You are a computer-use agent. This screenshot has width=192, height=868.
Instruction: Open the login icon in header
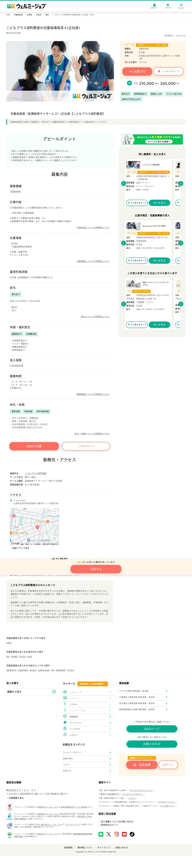click(154, 6)
